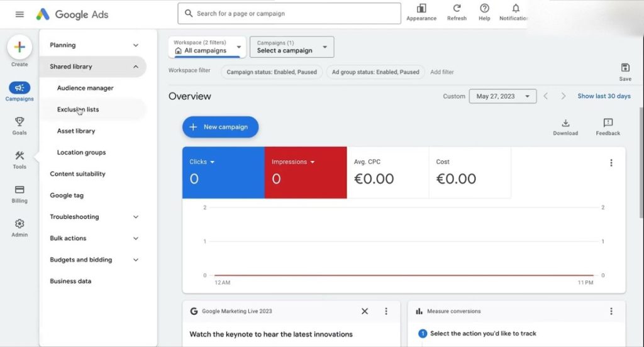
Task: Download the overview report
Action: point(565,123)
